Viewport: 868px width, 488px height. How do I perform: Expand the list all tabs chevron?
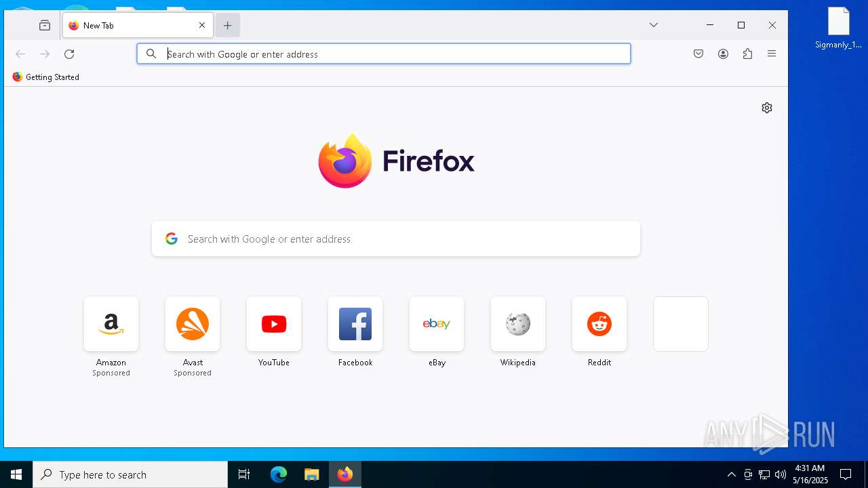click(654, 25)
